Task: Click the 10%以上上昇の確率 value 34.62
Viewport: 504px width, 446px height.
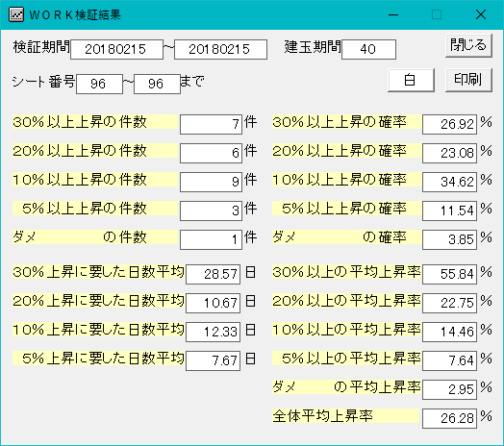Action: tap(449, 183)
